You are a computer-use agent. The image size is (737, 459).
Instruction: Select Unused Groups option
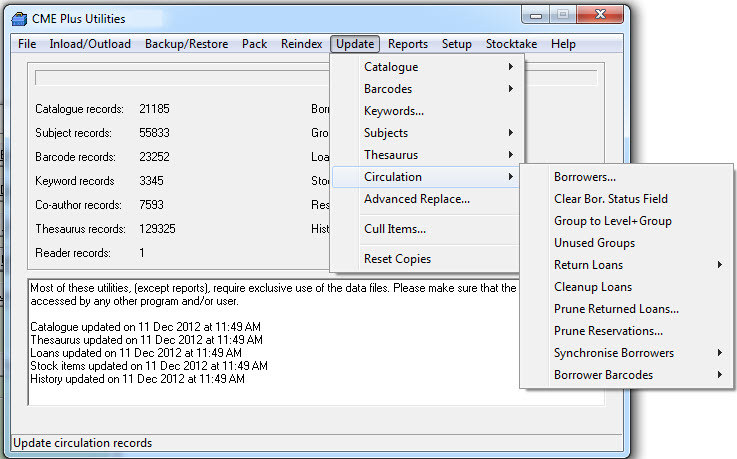(x=627, y=243)
